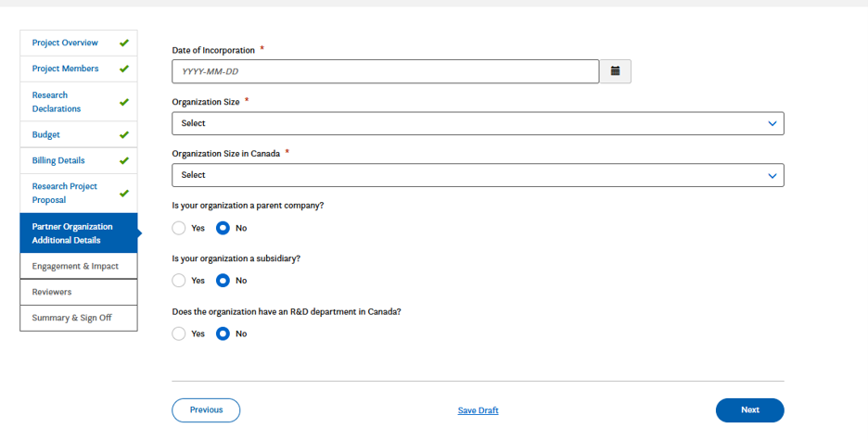868x440 pixels.
Task: Click the Save Draft link
Action: [479, 410]
